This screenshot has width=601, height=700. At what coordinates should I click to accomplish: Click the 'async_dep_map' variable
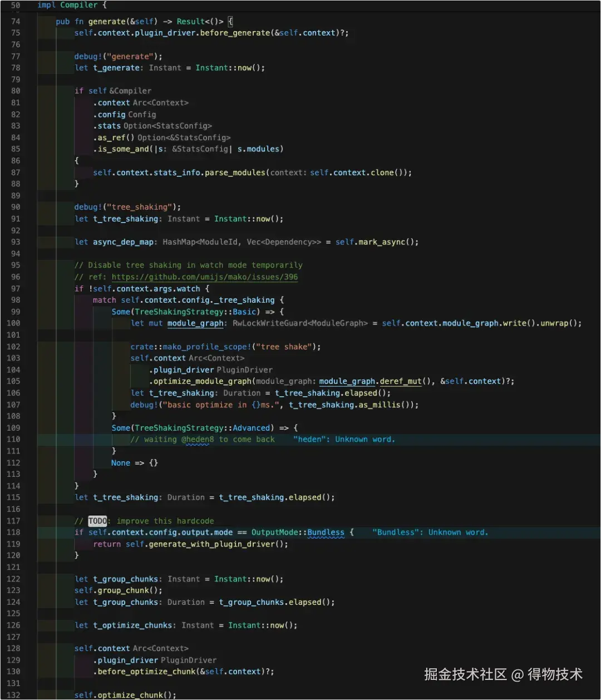123,242
